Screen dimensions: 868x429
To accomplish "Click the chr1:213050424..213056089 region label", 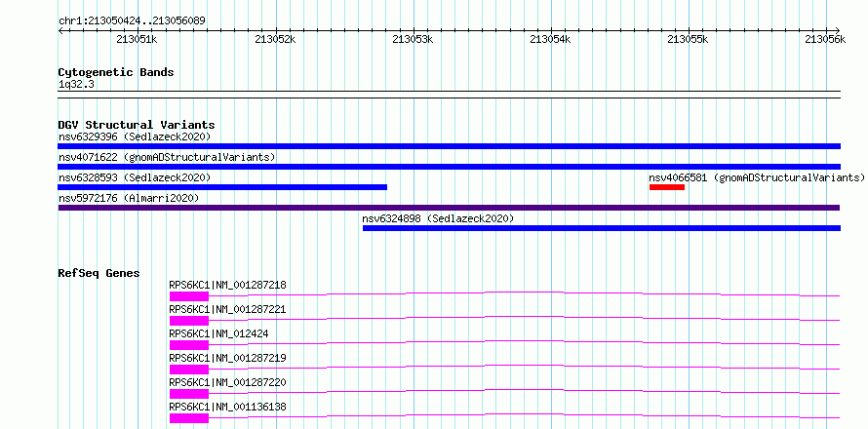I will 133,21.
